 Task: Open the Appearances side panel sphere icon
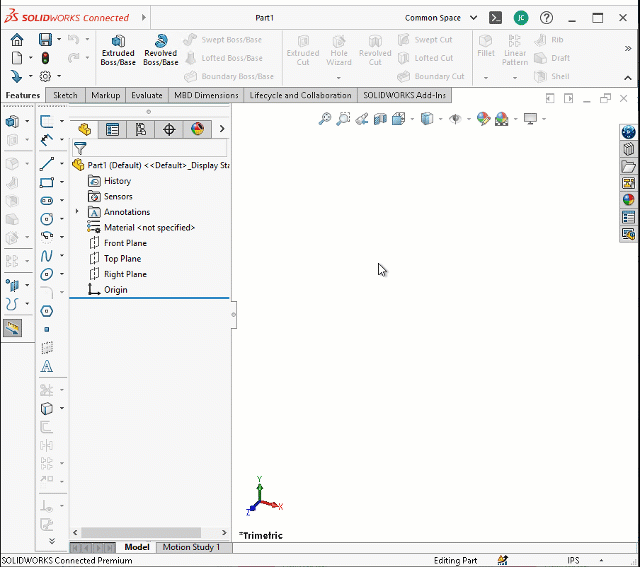tap(629, 200)
